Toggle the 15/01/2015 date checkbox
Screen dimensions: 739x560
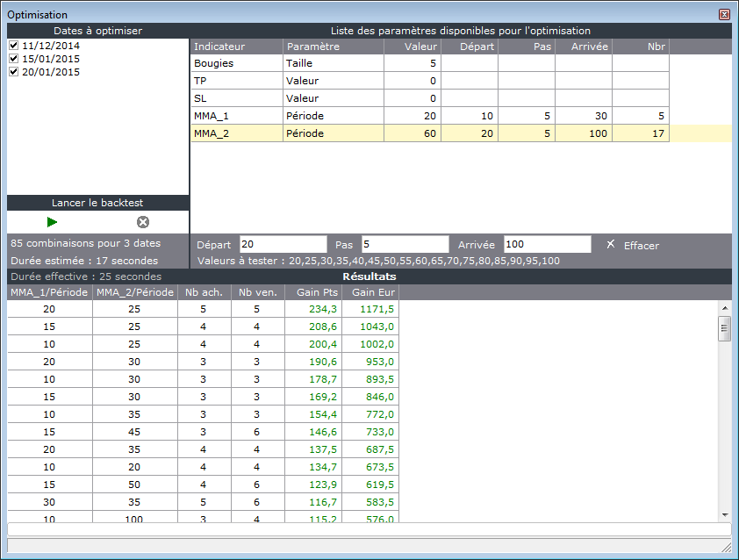point(14,59)
